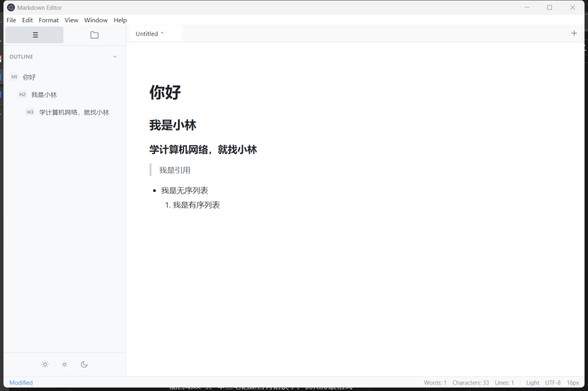Click the Words: 1 status entry
The image size is (588, 391).
click(x=435, y=383)
